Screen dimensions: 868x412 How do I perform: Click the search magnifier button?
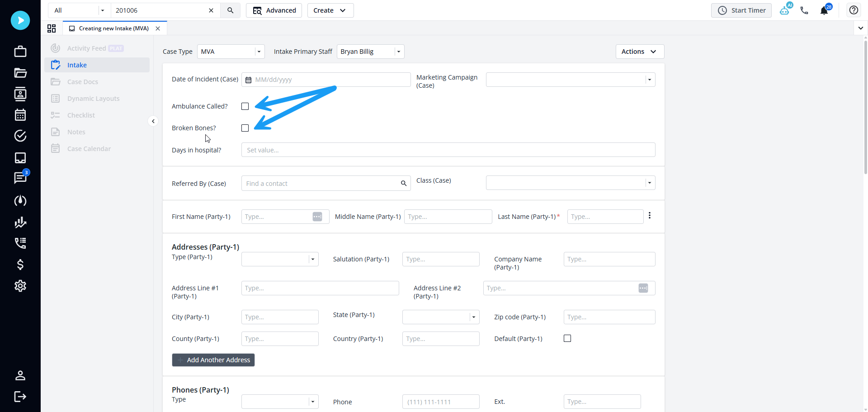pyautogui.click(x=231, y=10)
